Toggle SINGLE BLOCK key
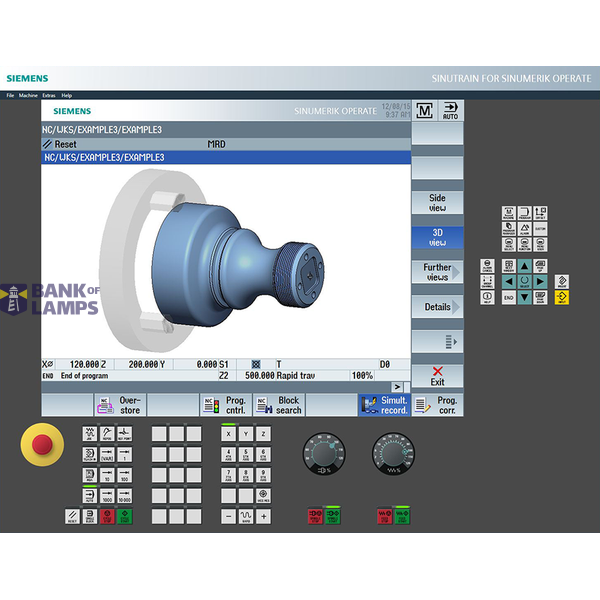600x600 pixels. (x=90, y=516)
